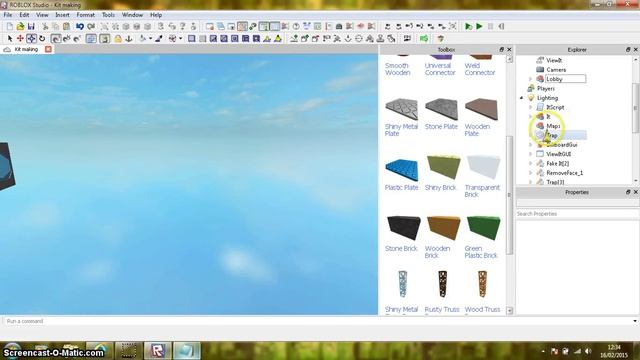Expand the Fake It[2] node

[x=531, y=164]
